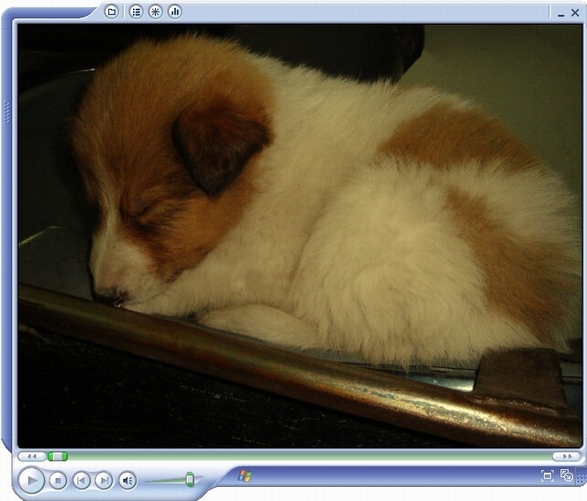Return to full mode from skin

(x=566, y=475)
